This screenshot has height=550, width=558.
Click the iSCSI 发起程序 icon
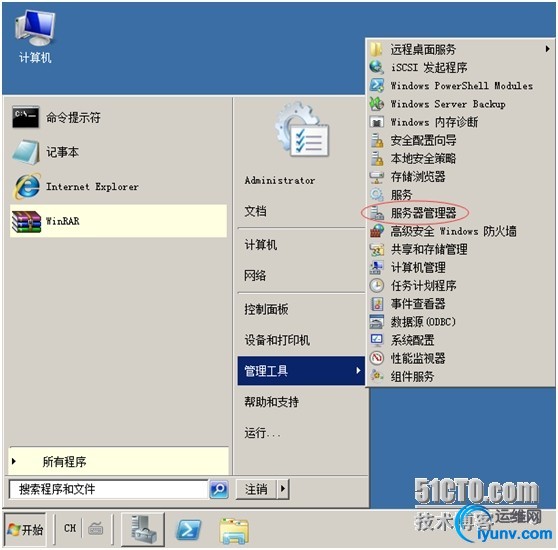point(376,67)
